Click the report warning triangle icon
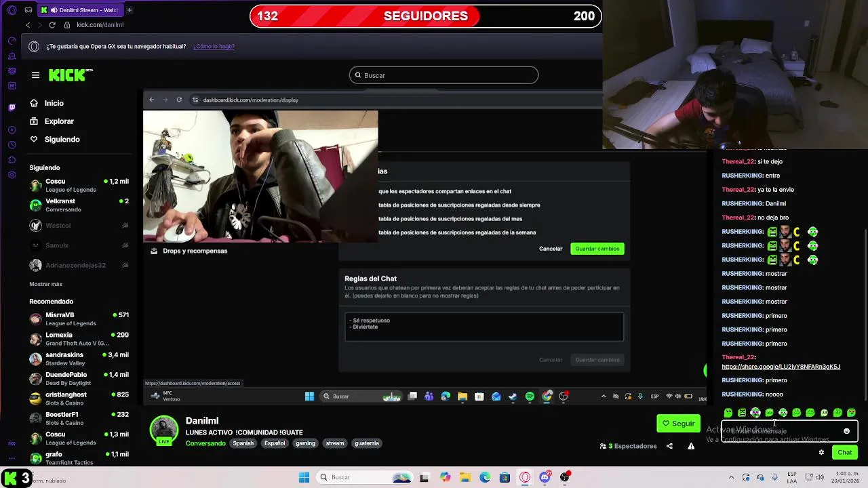The image size is (868, 488). (691, 446)
